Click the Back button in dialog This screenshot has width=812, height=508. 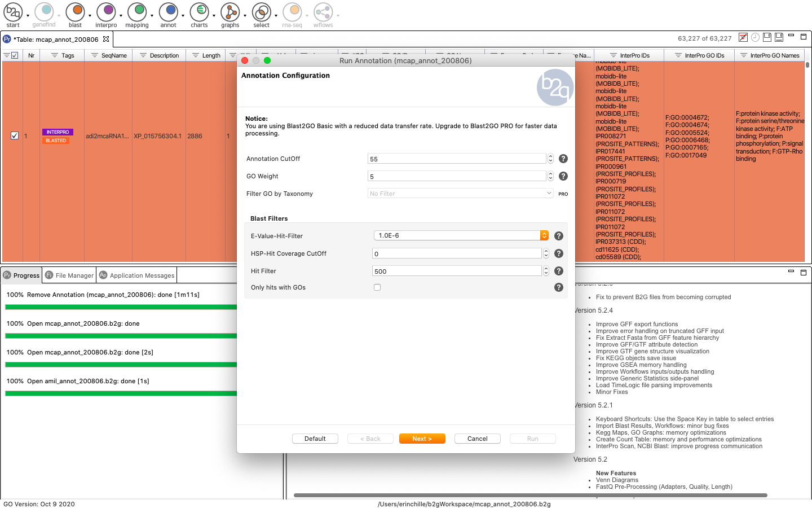pyautogui.click(x=370, y=439)
